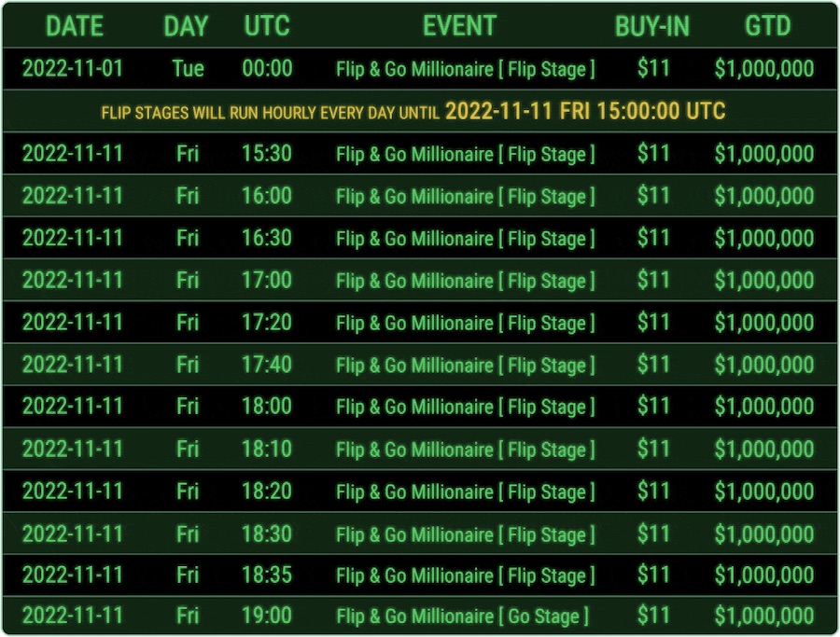Click the BUY-IN column header
The height and width of the screenshot is (637, 840).
tap(651, 26)
